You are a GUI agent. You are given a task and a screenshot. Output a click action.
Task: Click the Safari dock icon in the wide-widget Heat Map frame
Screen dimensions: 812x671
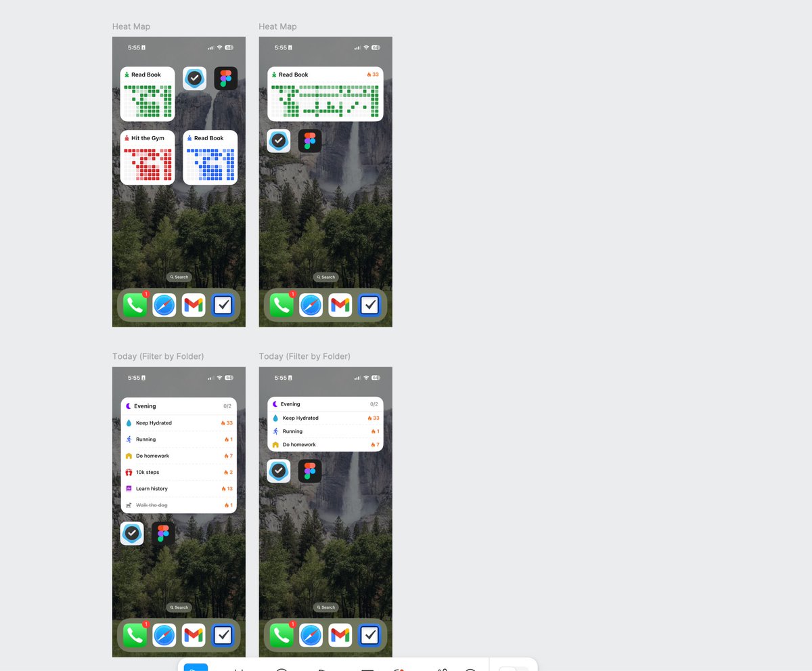(311, 305)
